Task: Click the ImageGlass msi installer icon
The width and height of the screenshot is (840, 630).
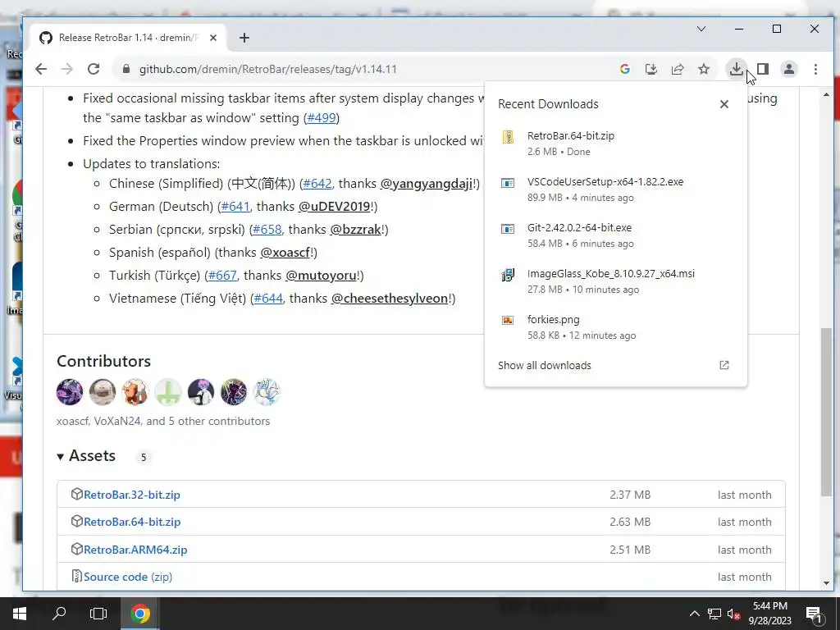Action: click(507, 275)
